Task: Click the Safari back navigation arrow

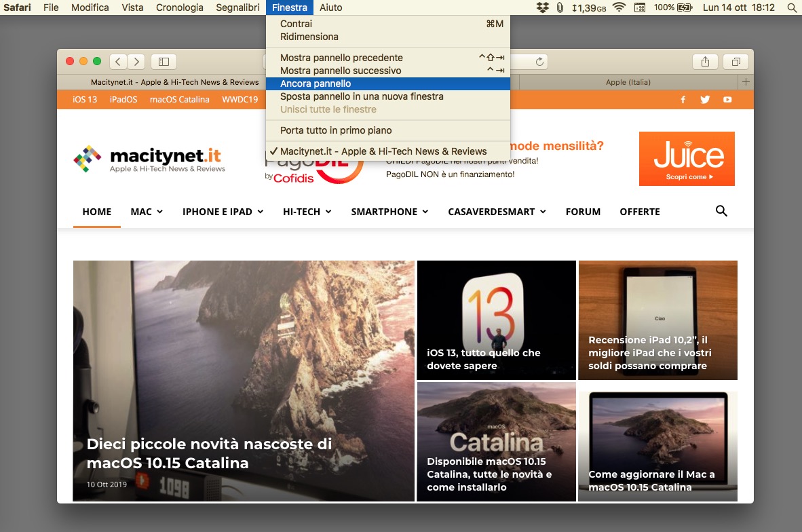Action: click(117, 62)
